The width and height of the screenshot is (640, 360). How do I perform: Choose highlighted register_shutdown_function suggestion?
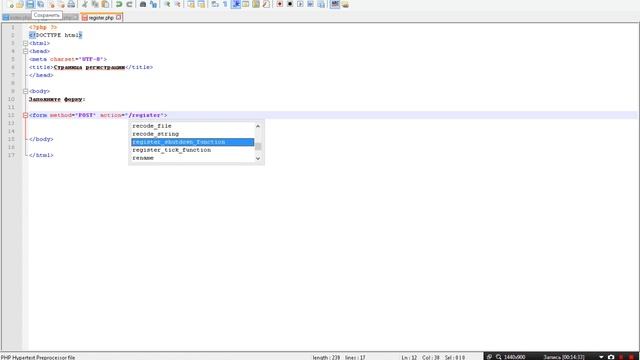pos(193,142)
